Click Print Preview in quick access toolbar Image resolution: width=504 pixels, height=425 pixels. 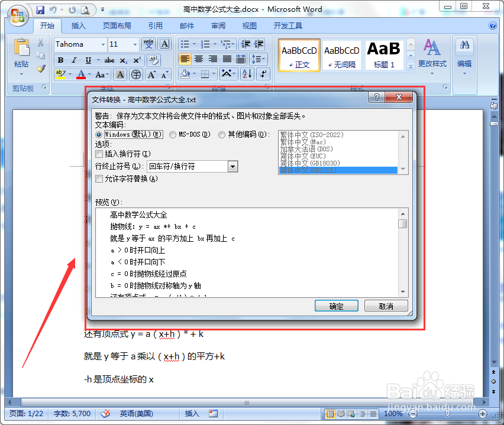pos(85,10)
